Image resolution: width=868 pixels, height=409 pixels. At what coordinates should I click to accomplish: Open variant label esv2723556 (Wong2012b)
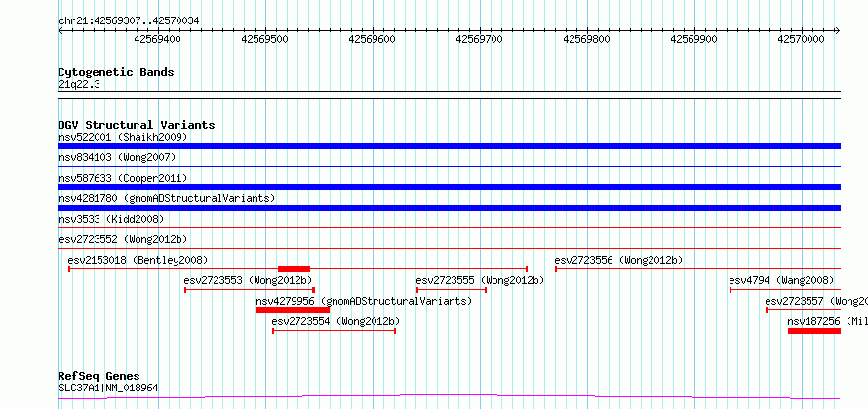[619, 260]
